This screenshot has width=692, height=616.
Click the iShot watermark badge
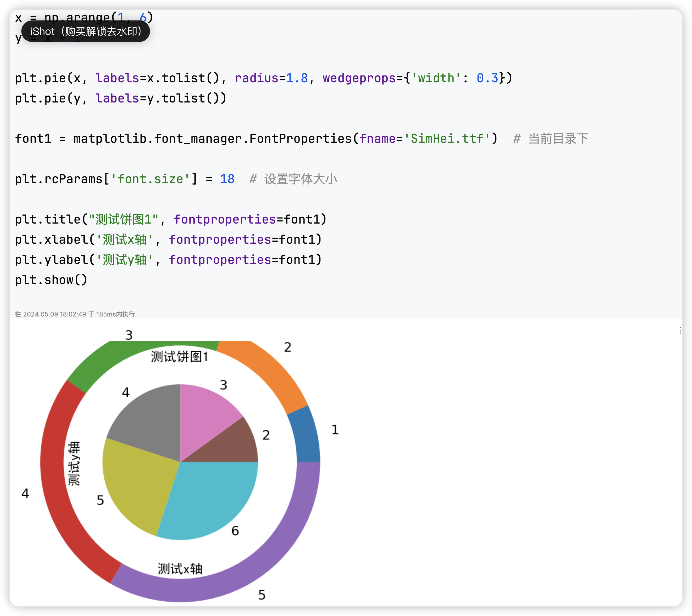tap(85, 32)
